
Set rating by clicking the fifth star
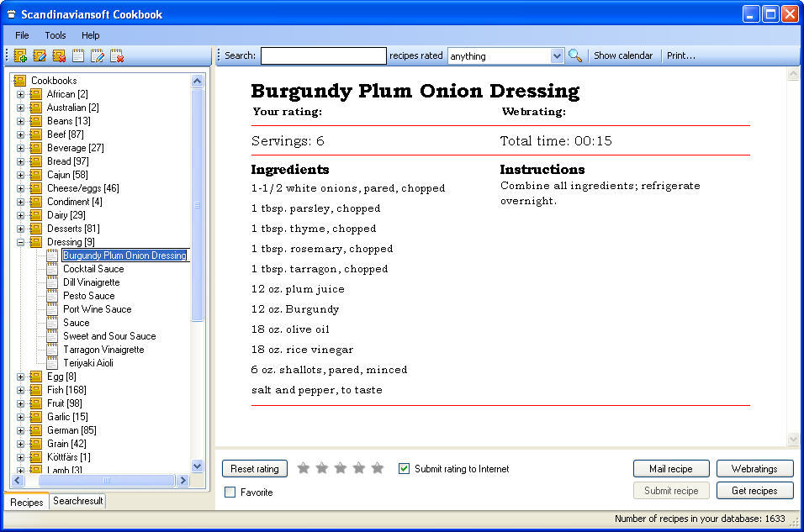click(x=377, y=468)
